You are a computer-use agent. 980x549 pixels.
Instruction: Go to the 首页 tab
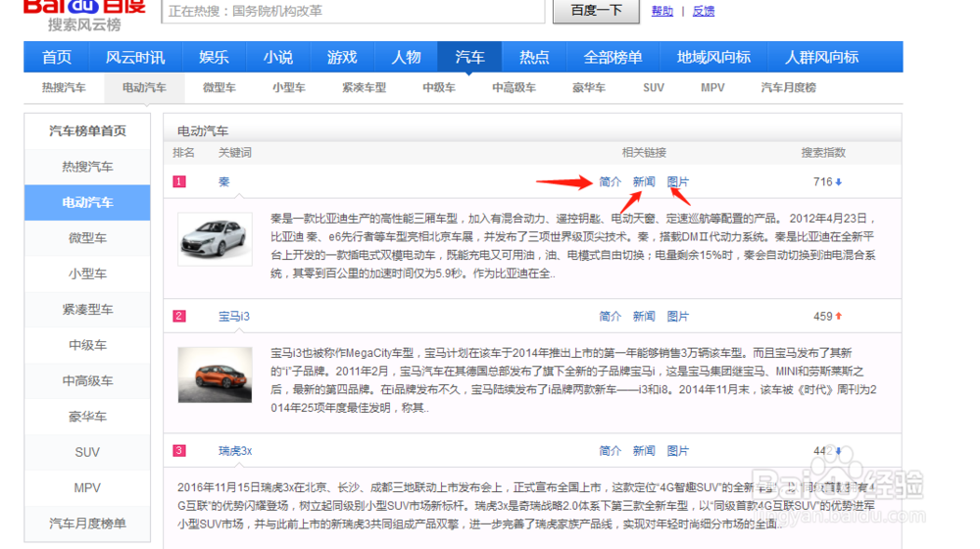click(56, 57)
